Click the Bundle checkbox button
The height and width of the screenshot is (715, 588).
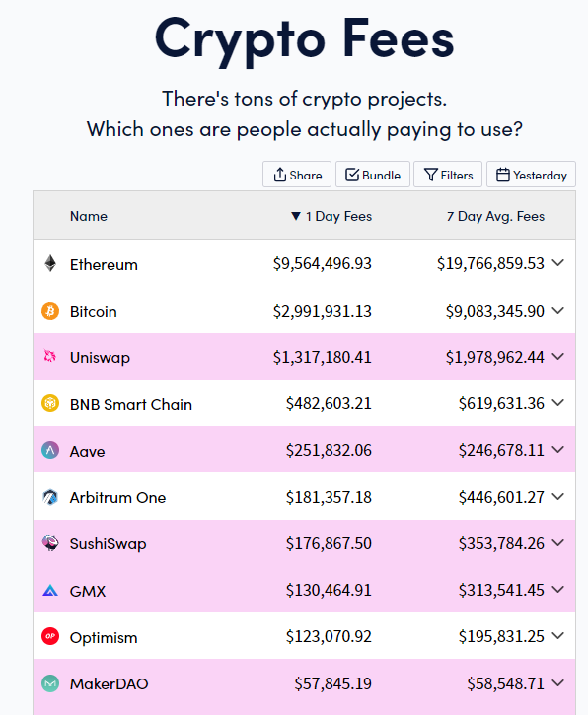coord(373,175)
